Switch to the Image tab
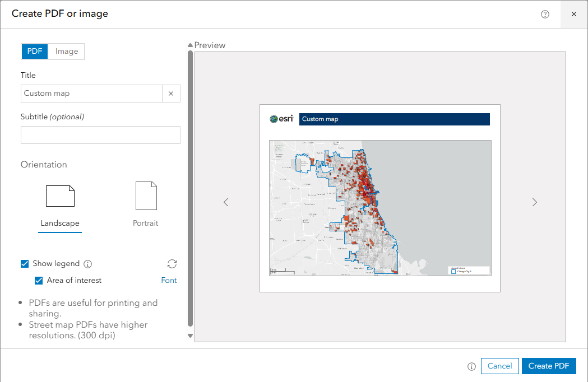 (x=67, y=52)
